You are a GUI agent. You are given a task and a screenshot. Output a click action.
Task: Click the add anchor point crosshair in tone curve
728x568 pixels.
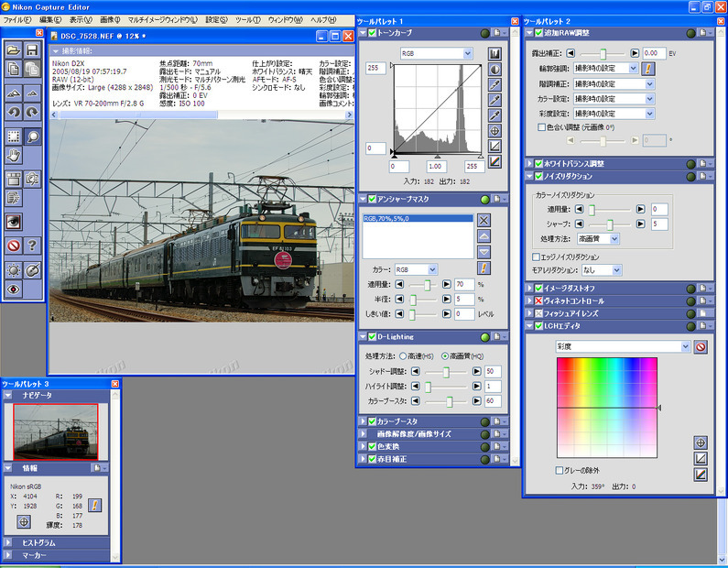click(494, 131)
